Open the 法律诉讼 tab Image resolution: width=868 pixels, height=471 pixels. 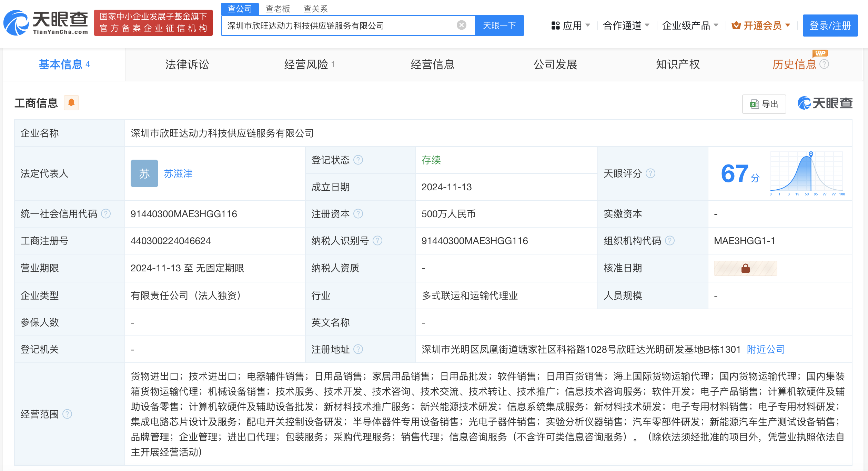click(187, 64)
